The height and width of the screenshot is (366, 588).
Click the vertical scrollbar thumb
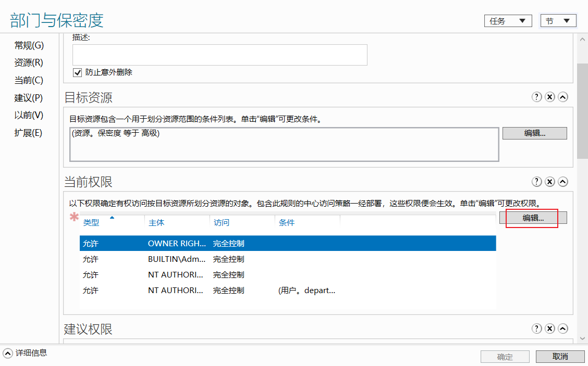[582, 111]
